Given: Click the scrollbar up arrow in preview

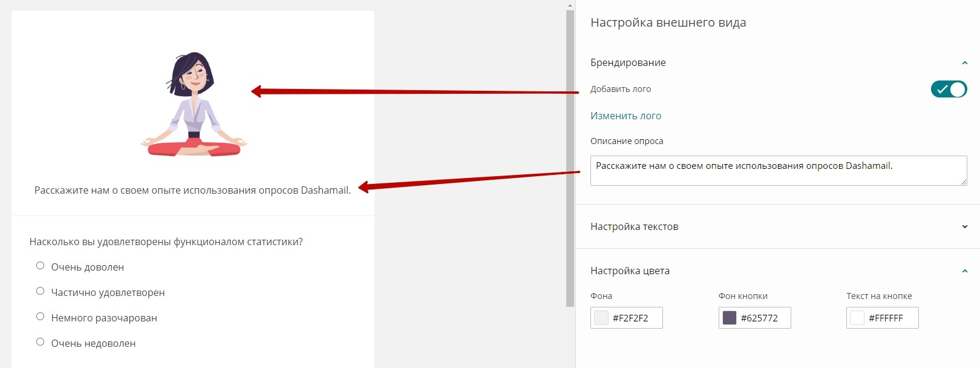Looking at the screenshot, I should tap(570, 5).
